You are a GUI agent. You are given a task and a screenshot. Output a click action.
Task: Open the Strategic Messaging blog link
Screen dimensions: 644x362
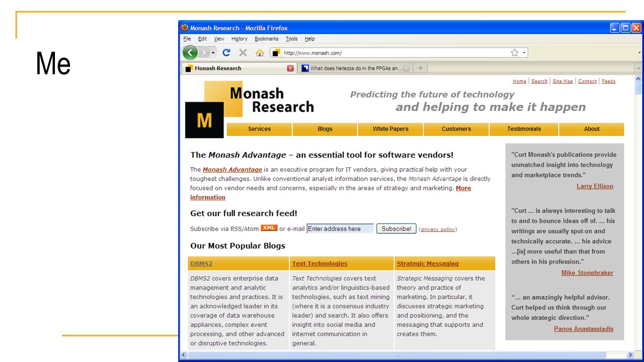pyautogui.click(x=428, y=264)
